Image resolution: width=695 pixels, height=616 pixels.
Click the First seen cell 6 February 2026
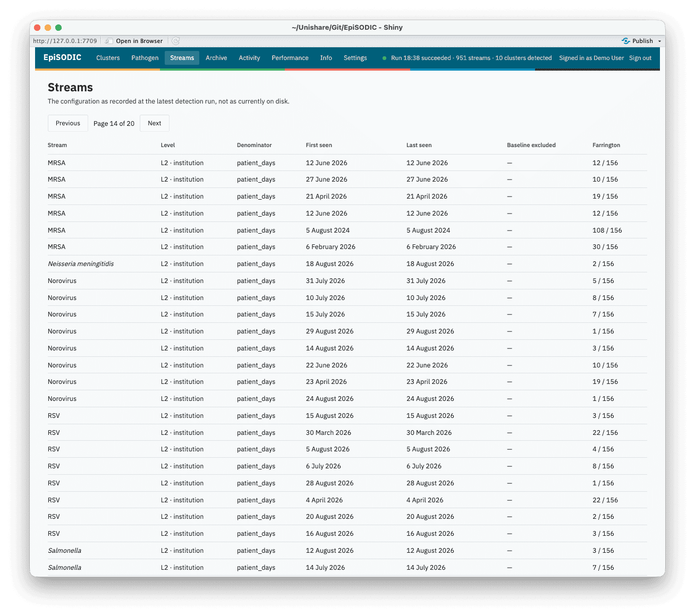330,247
